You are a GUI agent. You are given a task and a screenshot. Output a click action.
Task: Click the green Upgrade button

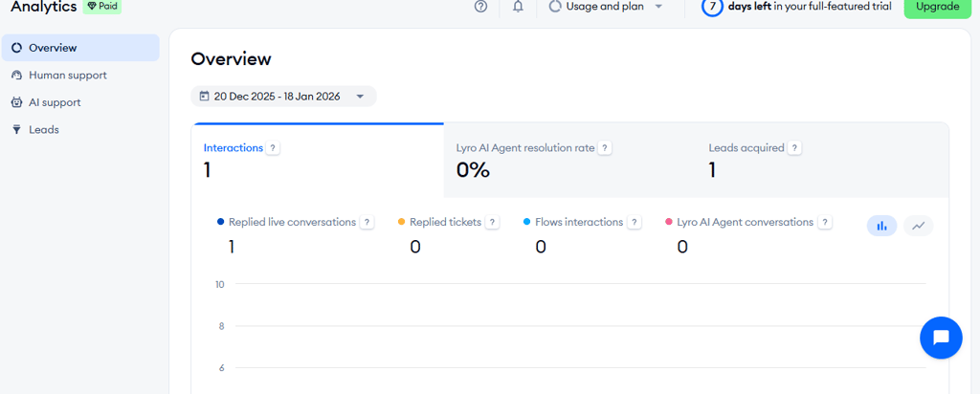click(x=937, y=7)
